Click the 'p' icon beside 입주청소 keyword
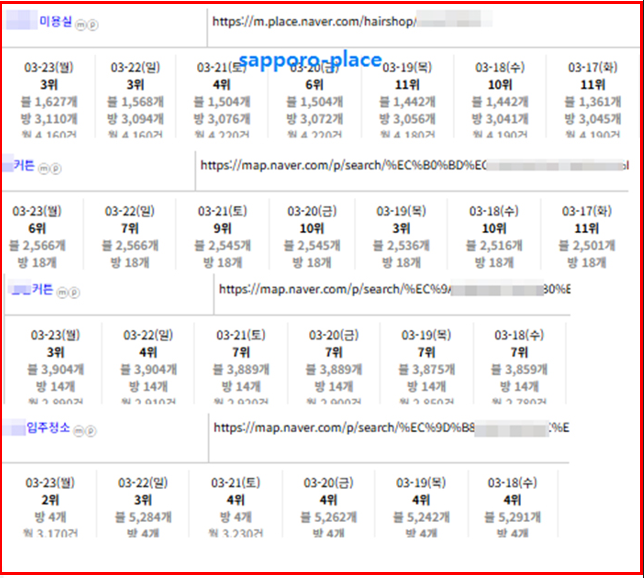Viewport: 644px width, 578px height. (x=89, y=430)
